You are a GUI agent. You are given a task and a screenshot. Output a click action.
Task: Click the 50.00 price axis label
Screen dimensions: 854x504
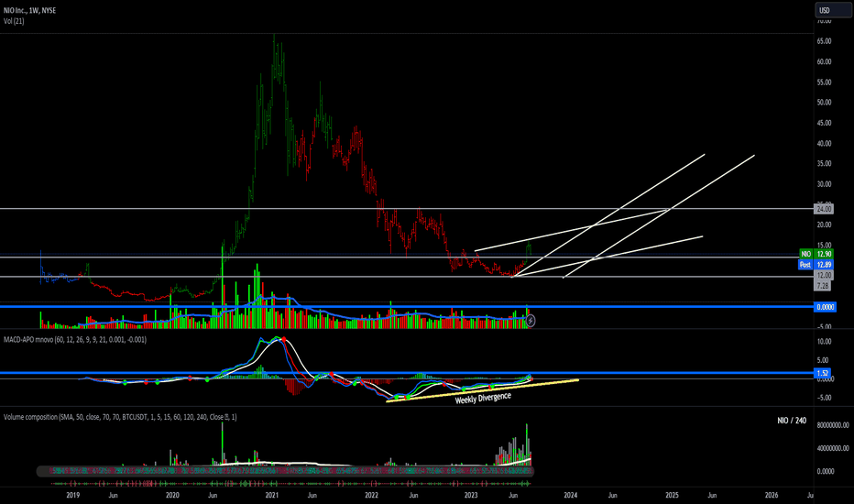point(824,103)
